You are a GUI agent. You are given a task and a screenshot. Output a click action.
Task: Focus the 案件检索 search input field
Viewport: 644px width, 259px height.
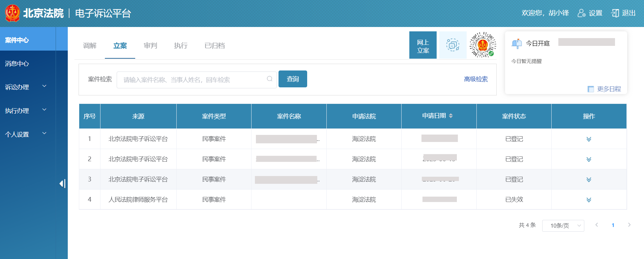[x=197, y=80]
